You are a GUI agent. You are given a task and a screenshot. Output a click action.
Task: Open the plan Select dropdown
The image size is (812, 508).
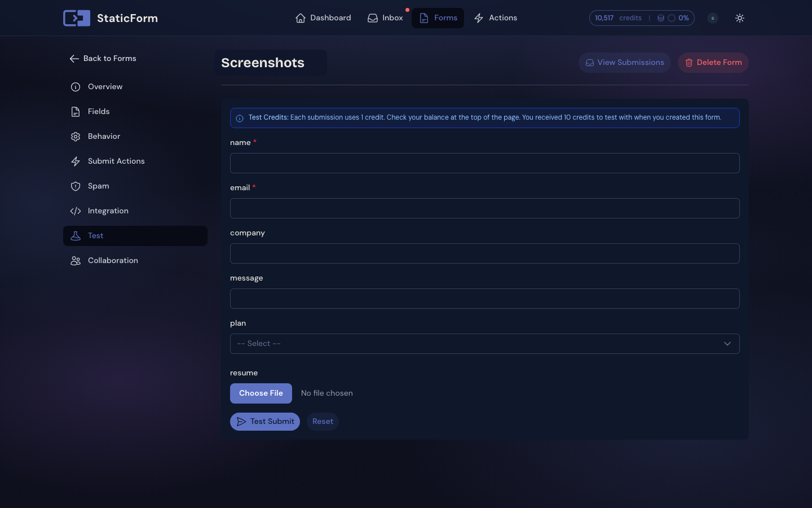(485, 344)
